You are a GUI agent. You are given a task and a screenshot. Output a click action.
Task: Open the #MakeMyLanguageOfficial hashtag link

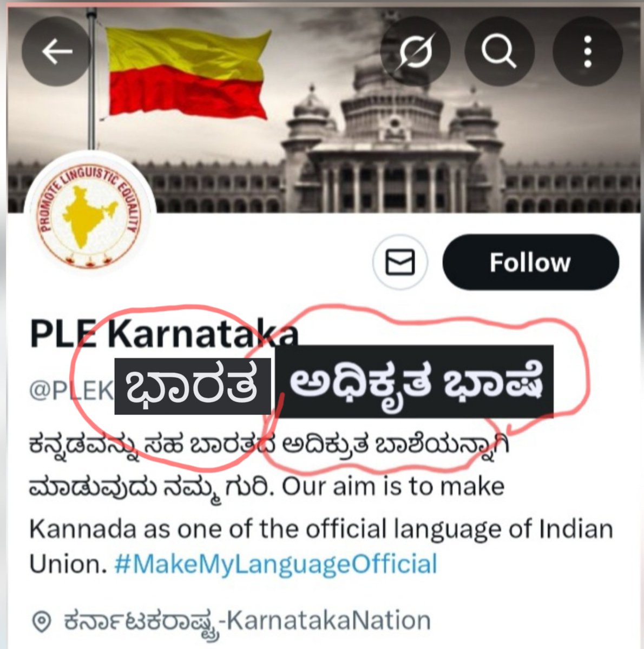[x=275, y=564]
